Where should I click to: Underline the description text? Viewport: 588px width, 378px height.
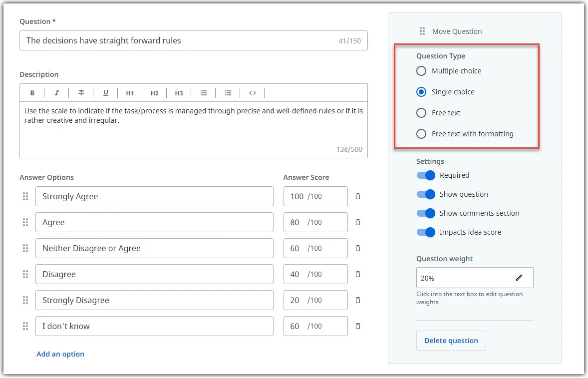[x=106, y=93]
